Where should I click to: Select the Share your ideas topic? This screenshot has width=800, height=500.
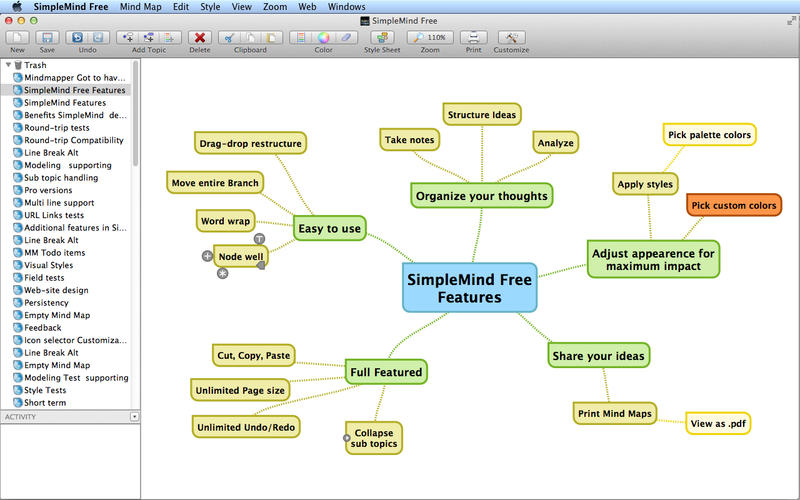[598, 356]
